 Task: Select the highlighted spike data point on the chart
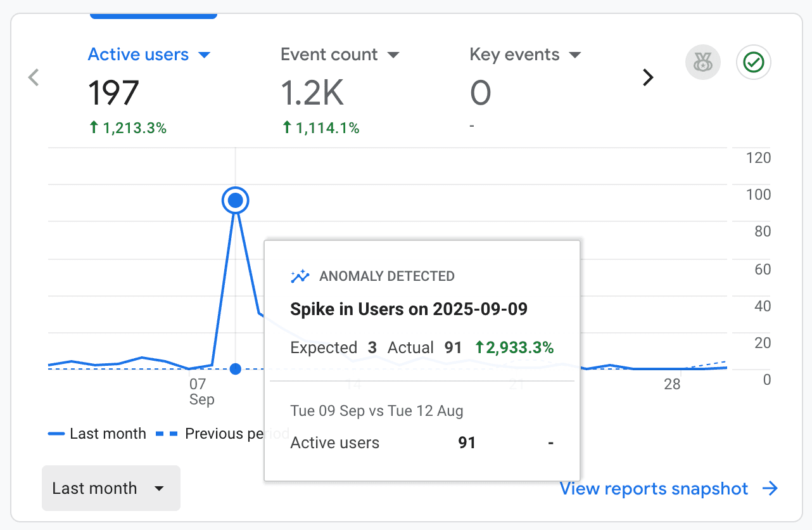(235, 200)
